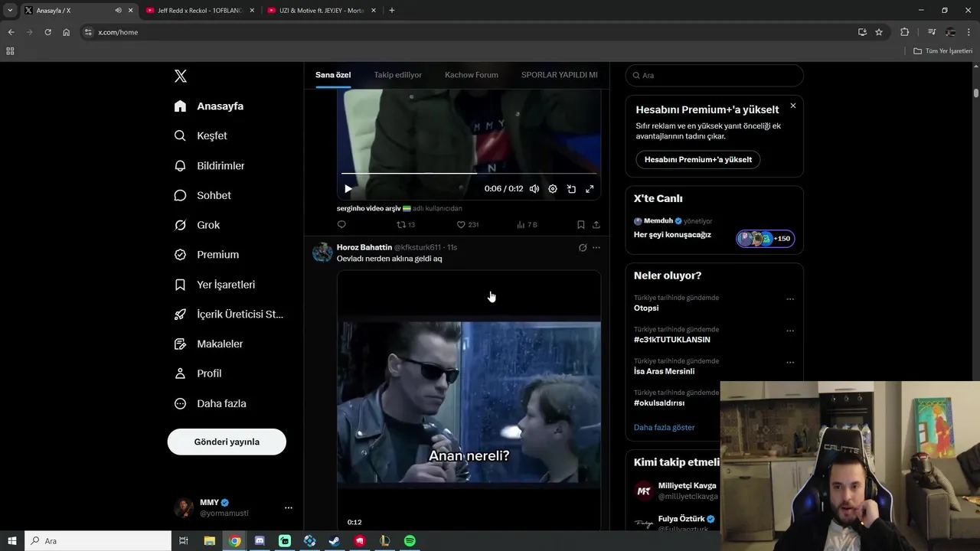Open options for İsa Aras Mersinli trend
The width and height of the screenshot is (980, 551).
click(x=790, y=363)
